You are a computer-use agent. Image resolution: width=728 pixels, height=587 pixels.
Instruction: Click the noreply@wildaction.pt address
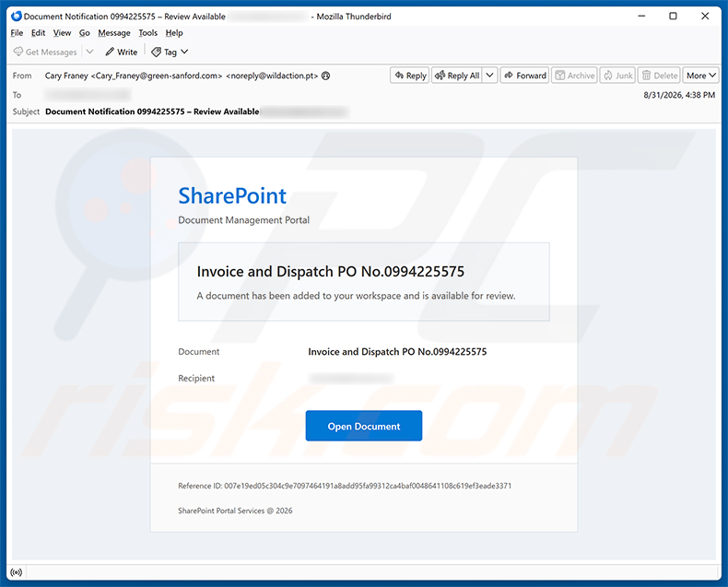tap(272, 76)
